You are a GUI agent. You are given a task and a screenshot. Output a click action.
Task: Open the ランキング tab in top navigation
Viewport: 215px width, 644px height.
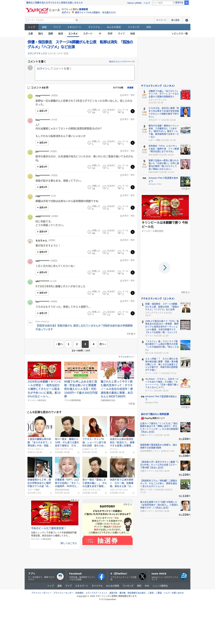[x=134, y=27]
